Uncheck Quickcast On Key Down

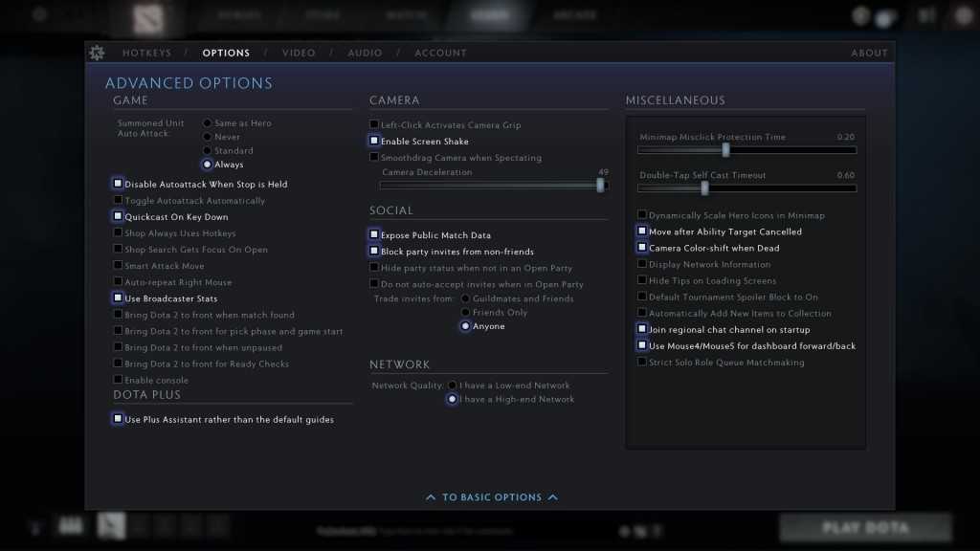pyautogui.click(x=118, y=217)
